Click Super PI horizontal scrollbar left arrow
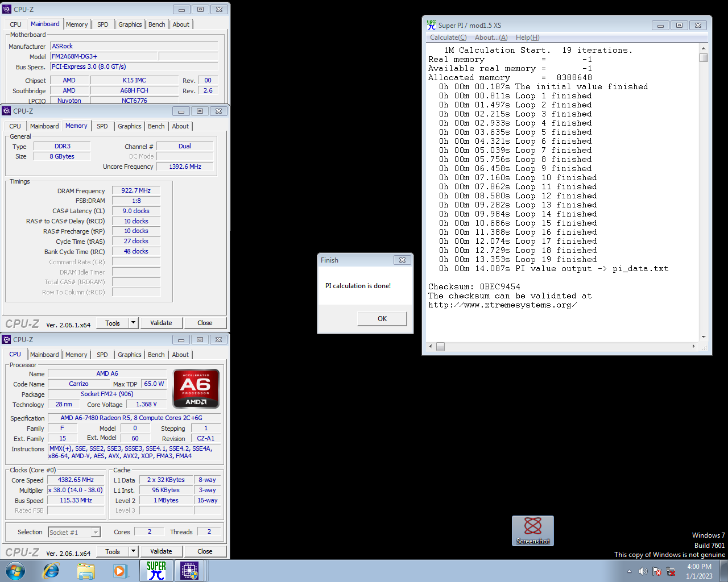Viewport: 728px width, 582px height. 431,346
